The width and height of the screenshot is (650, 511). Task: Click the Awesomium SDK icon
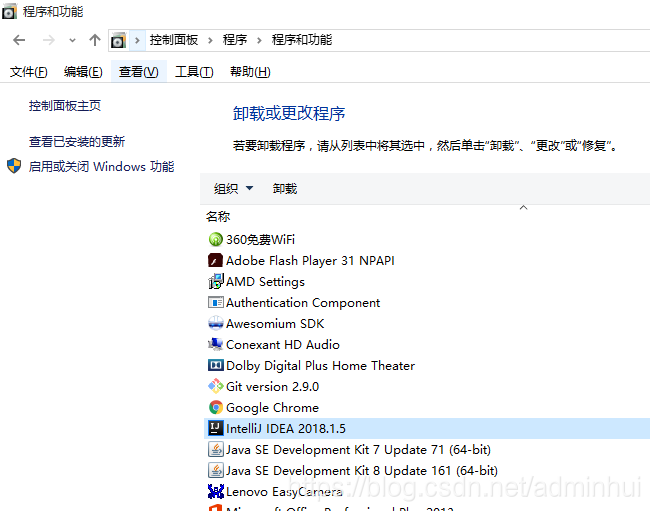(x=216, y=323)
